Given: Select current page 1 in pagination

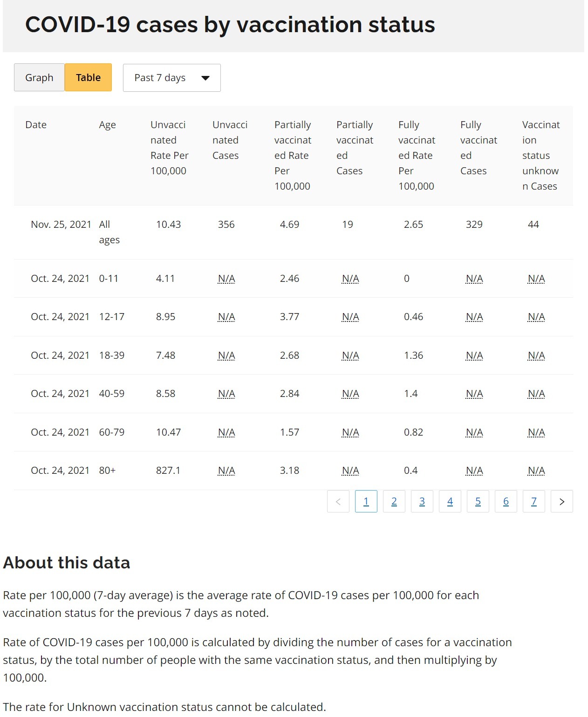Looking at the screenshot, I should (x=366, y=501).
